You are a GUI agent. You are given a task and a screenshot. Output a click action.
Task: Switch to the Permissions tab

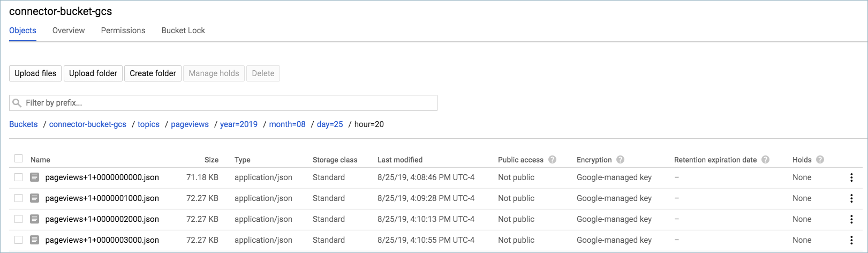click(x=123, y=31)
